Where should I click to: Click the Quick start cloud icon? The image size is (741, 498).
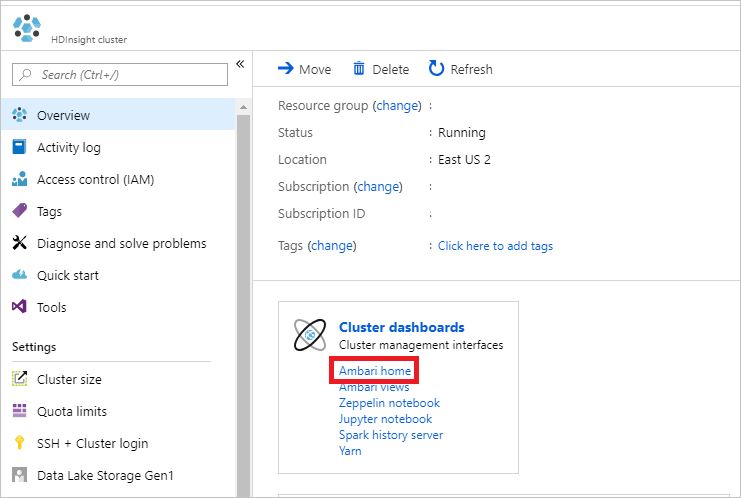[x=19, y=275]
